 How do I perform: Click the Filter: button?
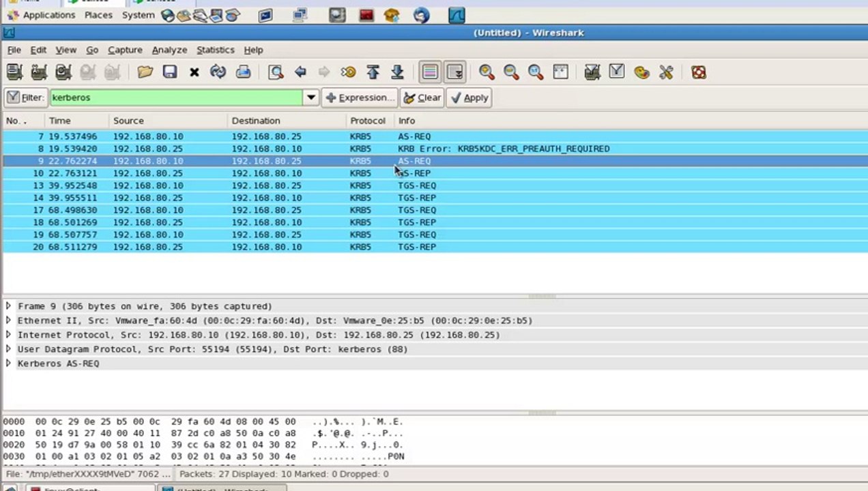click(x=26, y=98)
